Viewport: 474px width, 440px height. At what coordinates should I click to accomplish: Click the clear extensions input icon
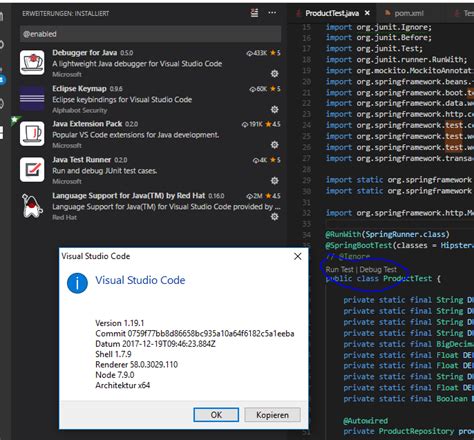point(254,13)
